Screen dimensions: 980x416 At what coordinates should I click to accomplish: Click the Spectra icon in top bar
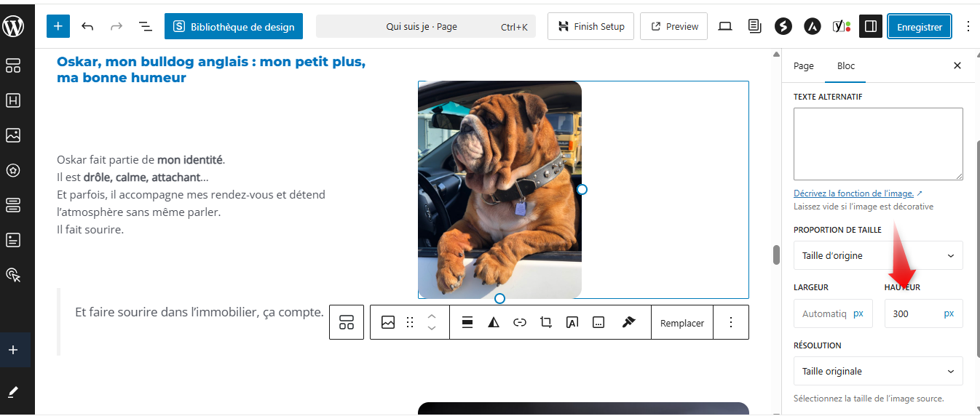(783, 26)
